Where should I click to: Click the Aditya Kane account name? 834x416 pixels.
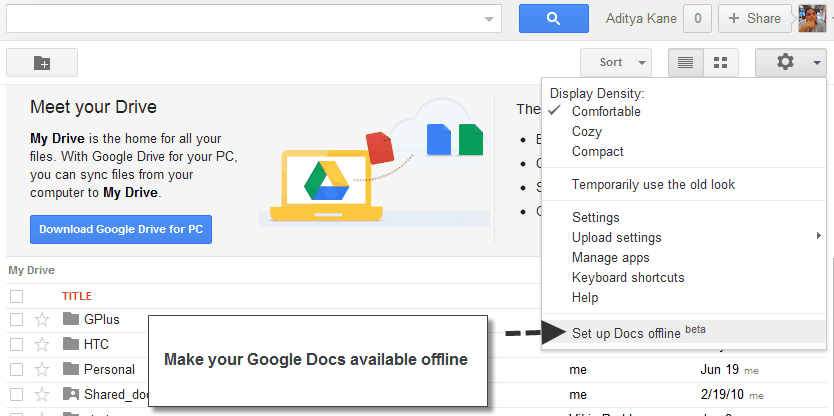coord(641,19)
